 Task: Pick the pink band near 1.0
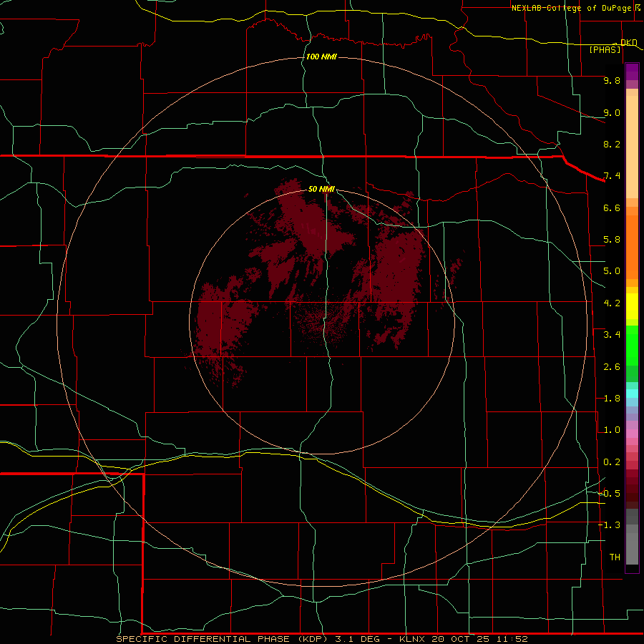click(x=632, y=434)
